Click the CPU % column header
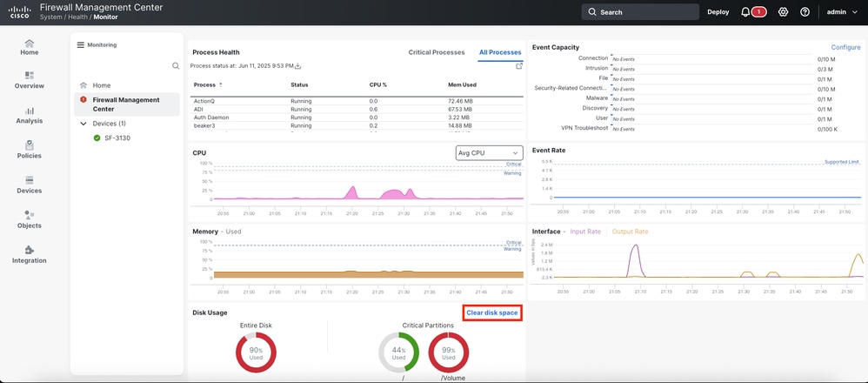This screenshot has height=383, width=868. tap(378, 84)
